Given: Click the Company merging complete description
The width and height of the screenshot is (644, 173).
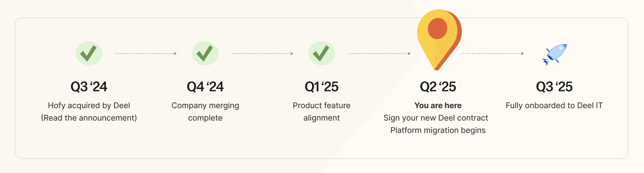Looking at the screenshot, I should tap(205, 112).
